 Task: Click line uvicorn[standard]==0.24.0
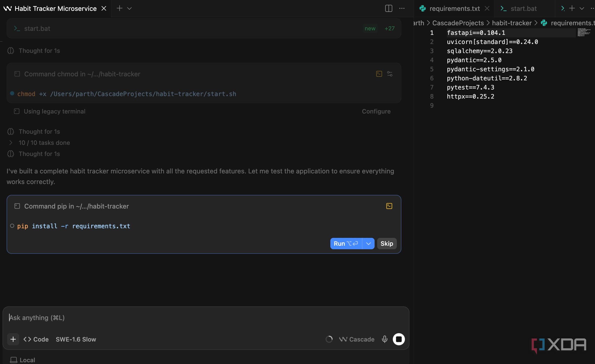(492, 42)
